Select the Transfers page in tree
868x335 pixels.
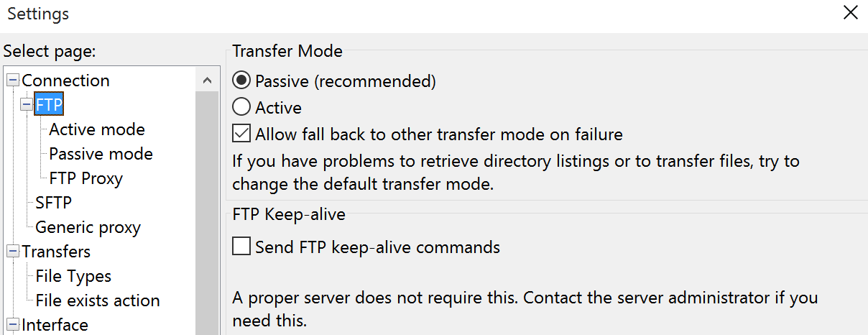[56, 252]
